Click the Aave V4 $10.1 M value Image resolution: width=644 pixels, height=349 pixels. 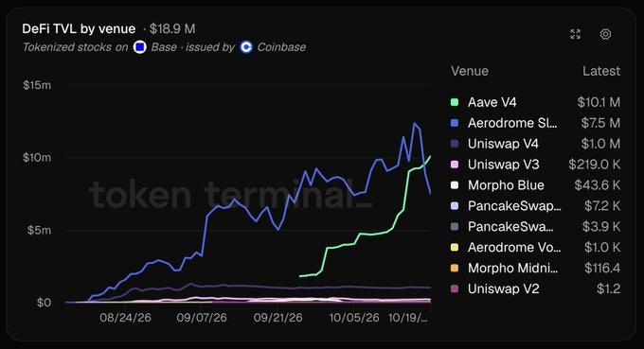click(599, 102)
